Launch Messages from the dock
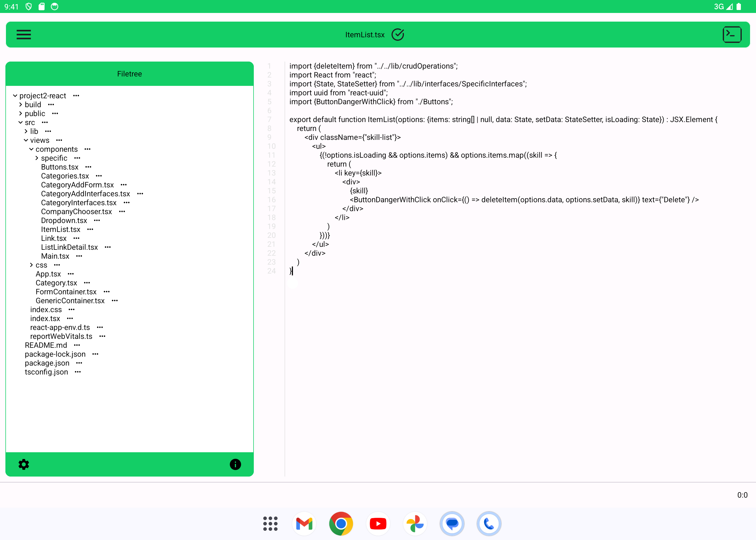The width and height of the screenshot is (756, 540). tap(452, 524)
